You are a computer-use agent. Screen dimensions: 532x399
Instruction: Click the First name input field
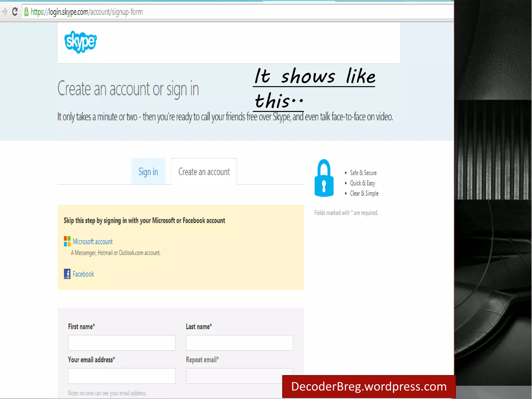point(122,343)
